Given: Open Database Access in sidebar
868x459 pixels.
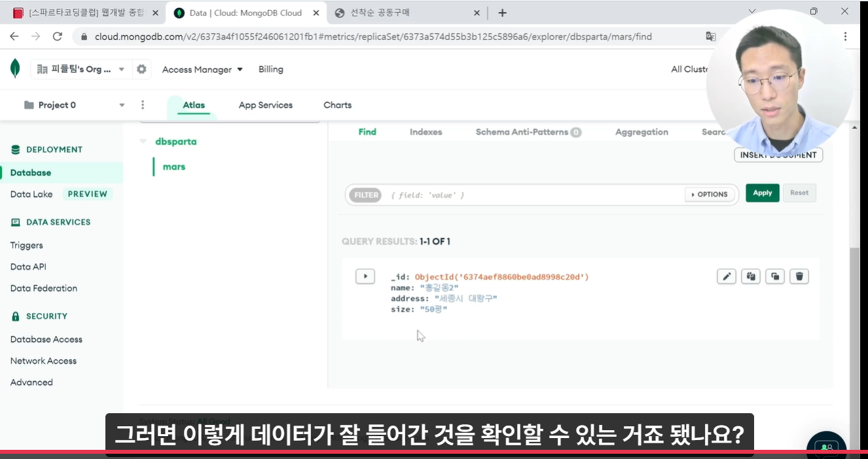Looking at the screenshot, I should 46,339.
